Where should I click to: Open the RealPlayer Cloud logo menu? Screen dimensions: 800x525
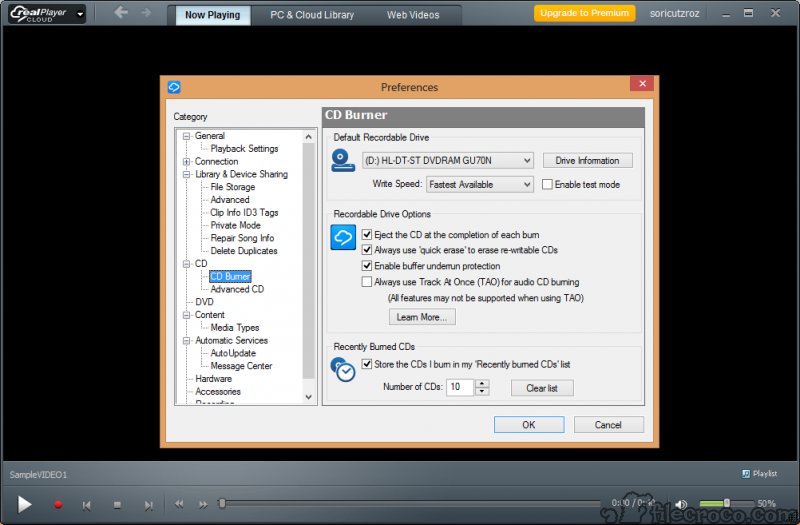point(47,14)
